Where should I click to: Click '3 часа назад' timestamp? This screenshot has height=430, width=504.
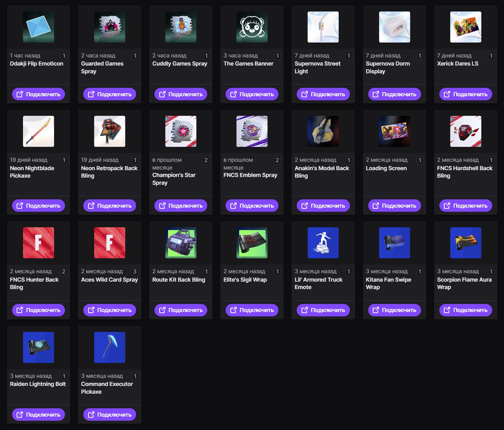(241, 56)
